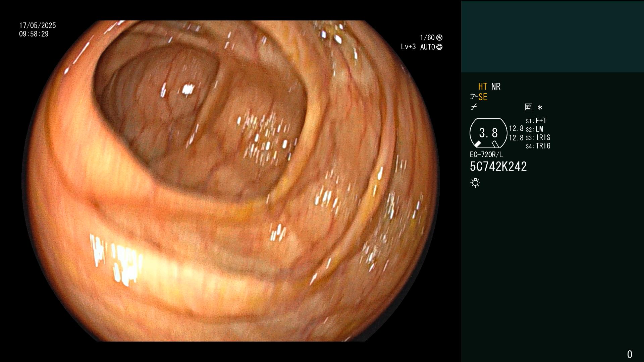Image resolution: width=644 pixels, height=362 pixels.
Task: Click the asterisk indicator icon
Action: (540, 107)
